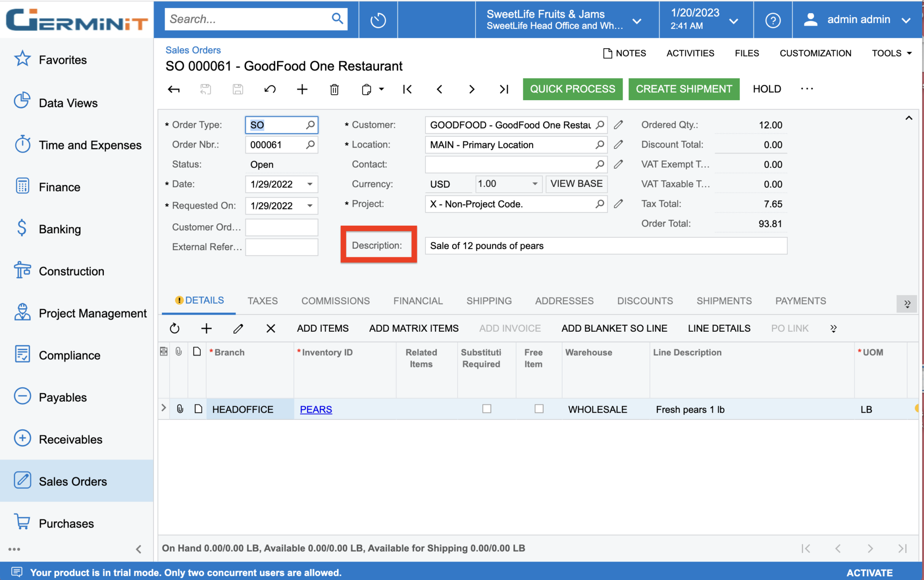Switch to the Shipping tab
The width and height of the screenshot is (924, 580).
click(489, 301)
